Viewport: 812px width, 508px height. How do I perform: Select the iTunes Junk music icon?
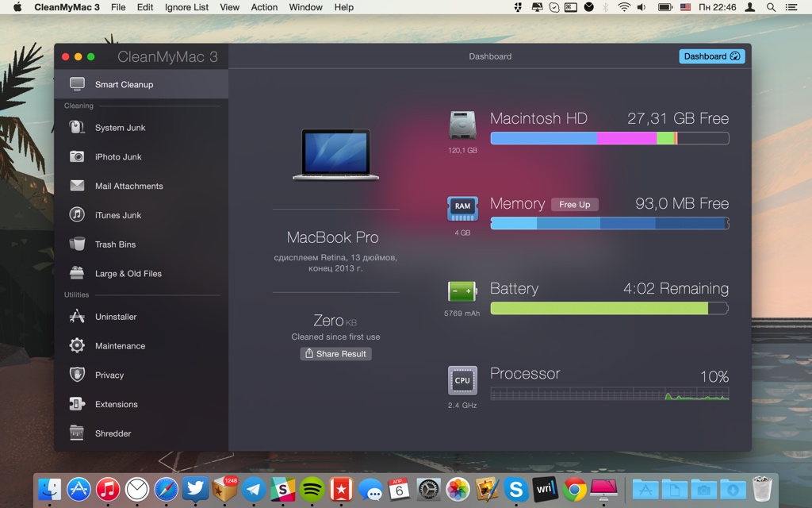77,214
